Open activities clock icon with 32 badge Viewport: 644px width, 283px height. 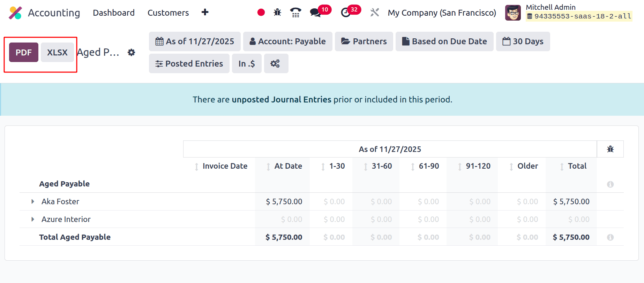[350, 12]
